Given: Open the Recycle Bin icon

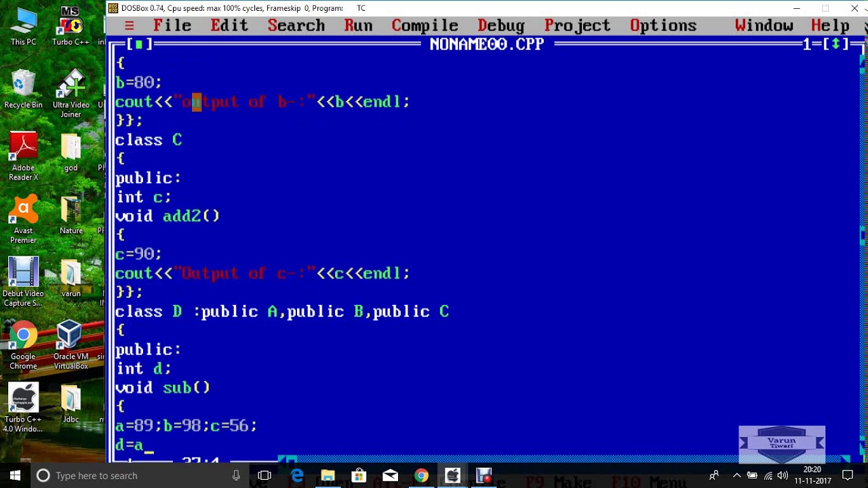Looking at the screenshot, I should tap(23, 89).
